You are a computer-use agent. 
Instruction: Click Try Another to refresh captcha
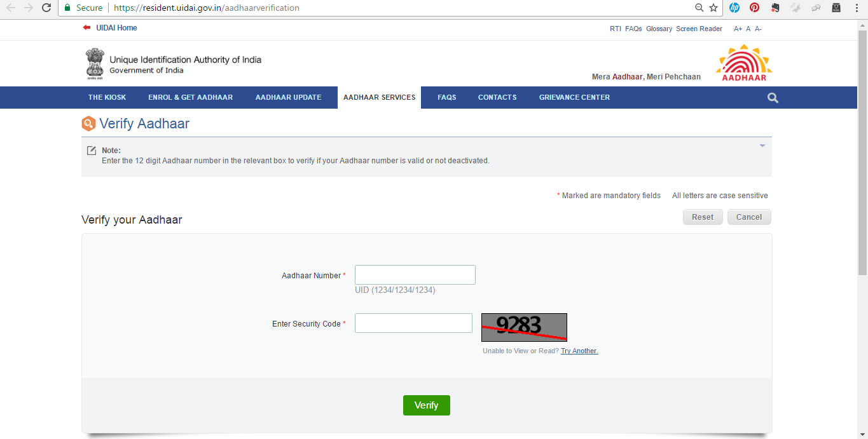click(x=579, y=350)
